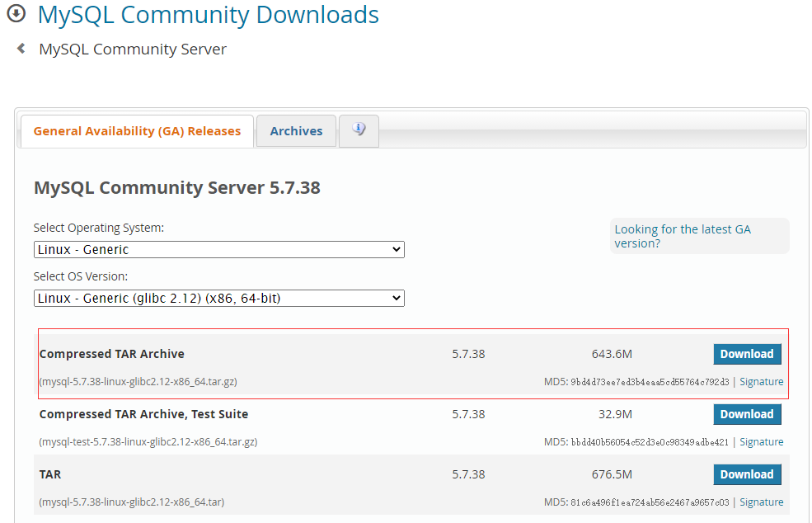The width and height of the screenshot is (812, 523).
Task: Open Signature for the TAR package
Action: (761, 502)
